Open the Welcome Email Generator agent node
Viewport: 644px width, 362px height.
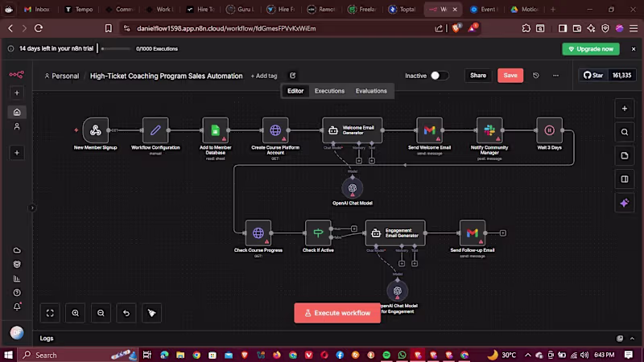coord(353,130)
